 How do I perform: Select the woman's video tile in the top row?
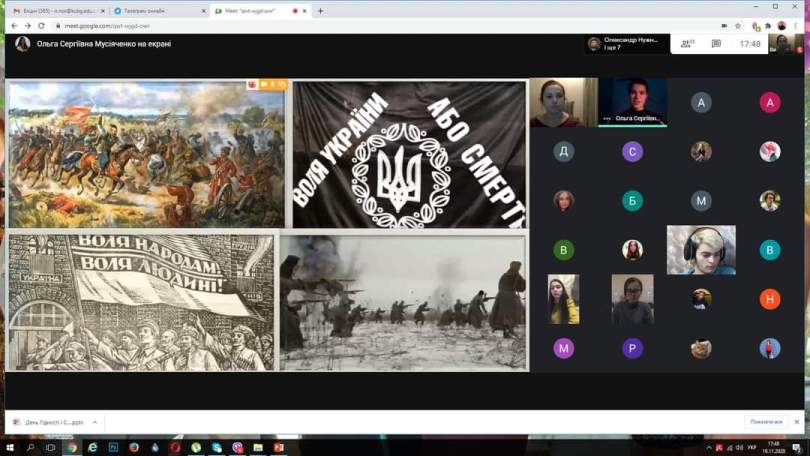(564, 102)
